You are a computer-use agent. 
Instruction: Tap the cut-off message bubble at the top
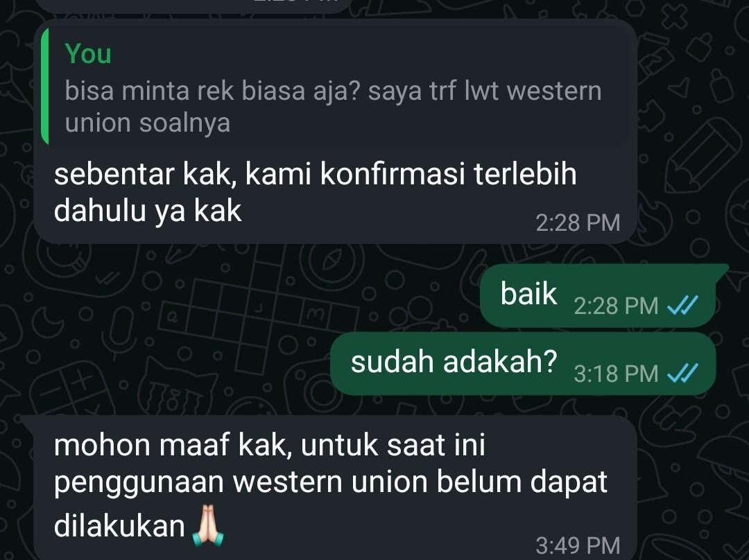[193, 6]
